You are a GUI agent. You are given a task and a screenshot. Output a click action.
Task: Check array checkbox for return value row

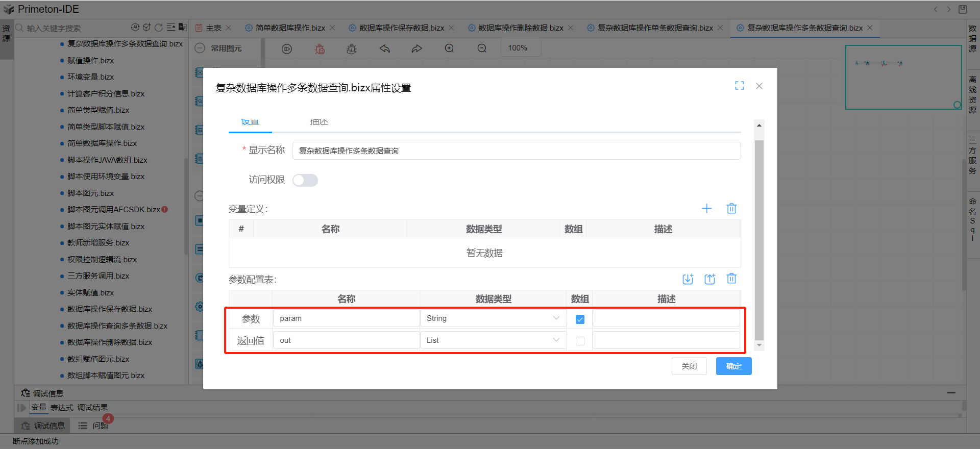pos(580,341)
